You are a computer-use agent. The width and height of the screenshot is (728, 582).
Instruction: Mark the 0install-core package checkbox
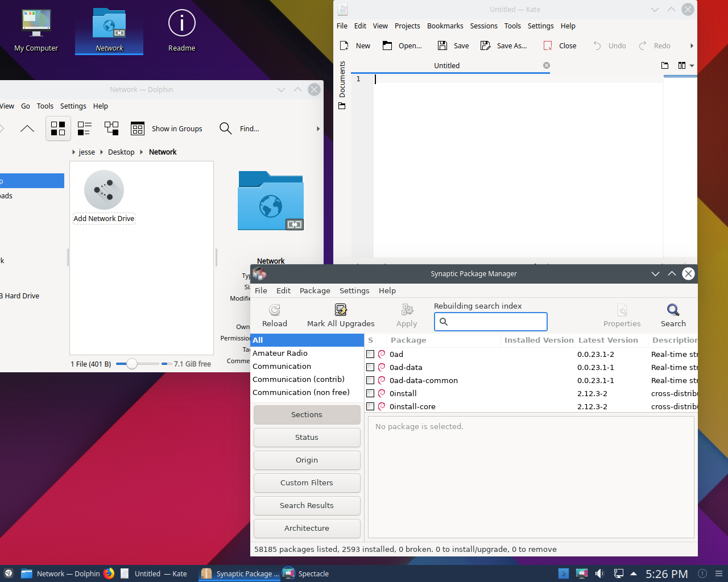click(x=370, y=406)
